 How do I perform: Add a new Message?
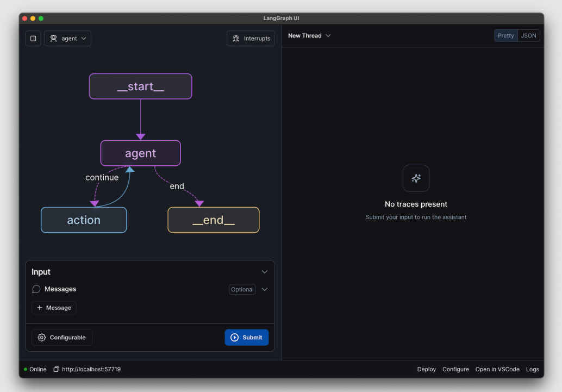[x=54, y=308]
